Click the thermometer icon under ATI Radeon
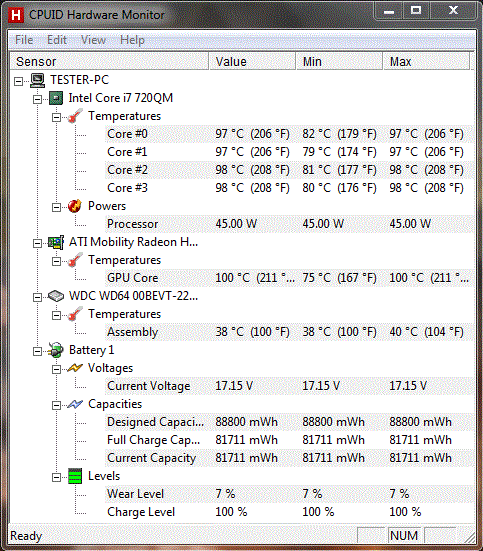Viewport: 483px width, 551px height. pos(75,260)
